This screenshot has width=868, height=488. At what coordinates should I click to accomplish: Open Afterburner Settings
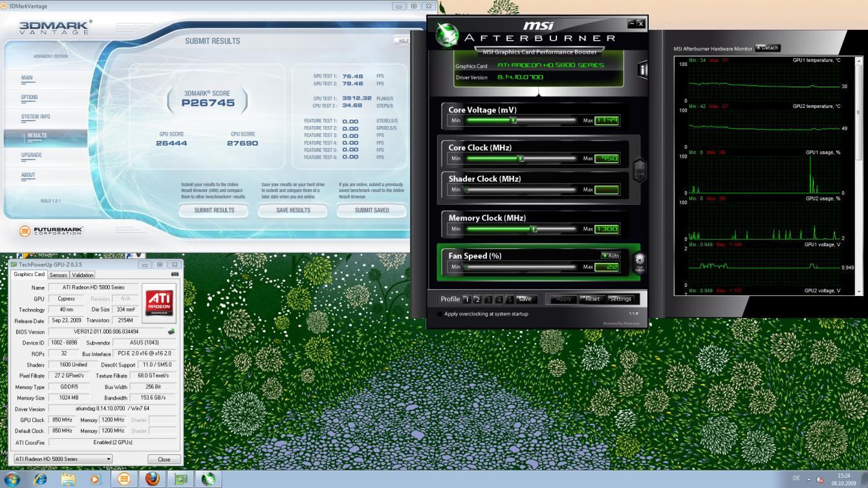point(620,299)
